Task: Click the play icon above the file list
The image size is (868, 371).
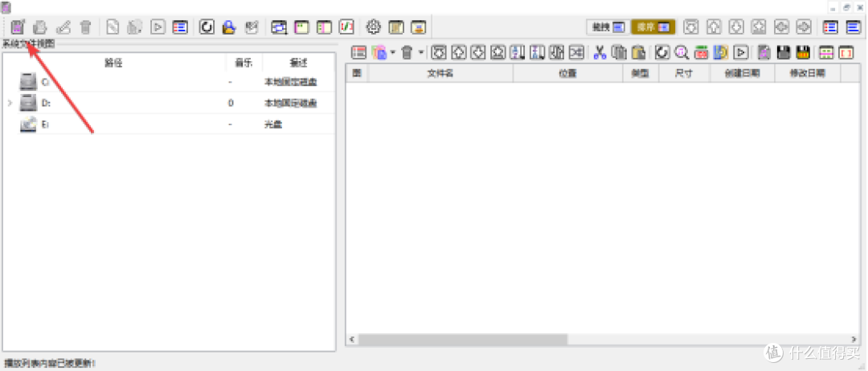Action: click(741, 52)
